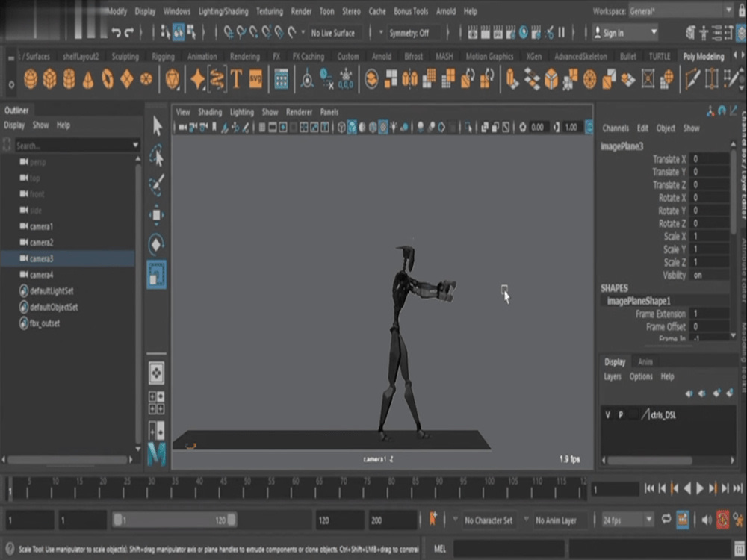Toggle the viewport grid icon
747x560 pixels.
pyautogui.click(x=262, y=127)
